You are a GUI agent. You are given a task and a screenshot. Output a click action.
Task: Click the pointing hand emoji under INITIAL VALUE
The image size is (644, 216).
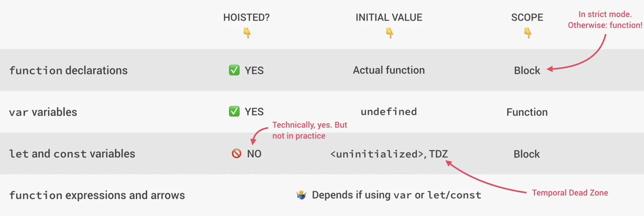[x=389, y=33]
